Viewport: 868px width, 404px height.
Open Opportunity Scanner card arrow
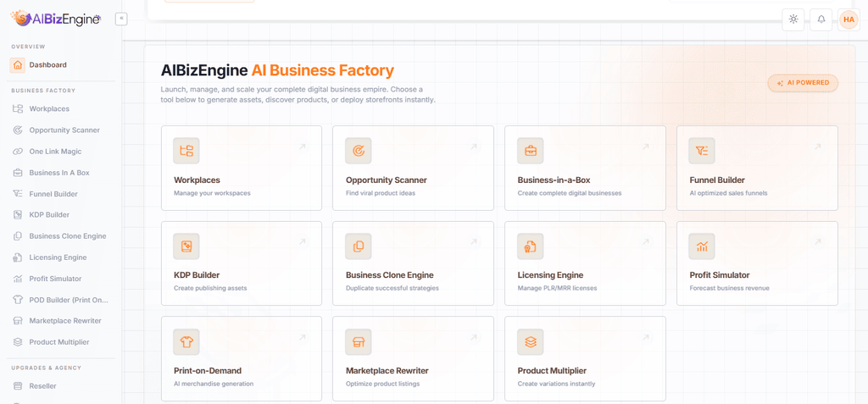coord(474,147)
